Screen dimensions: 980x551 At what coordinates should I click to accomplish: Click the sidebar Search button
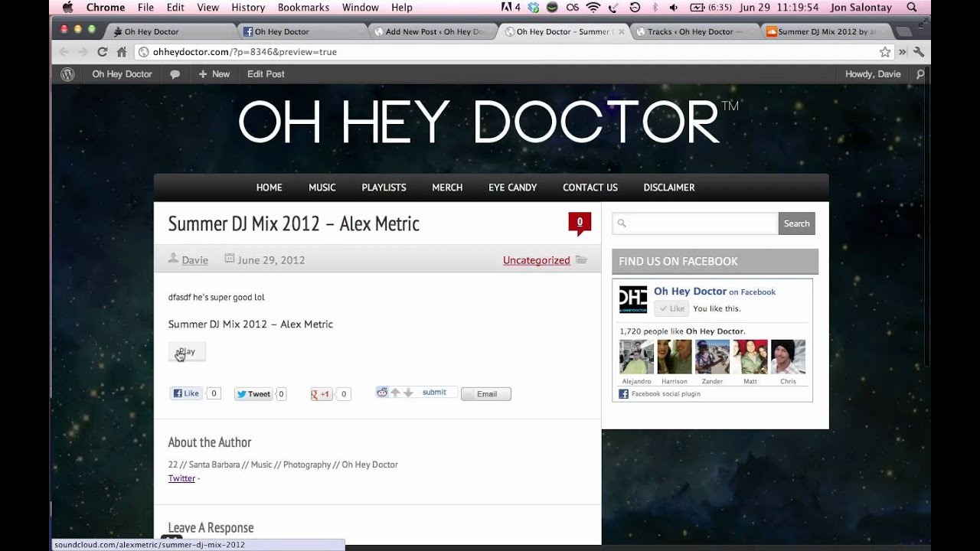pyautogui.click(x=797, y=223)
